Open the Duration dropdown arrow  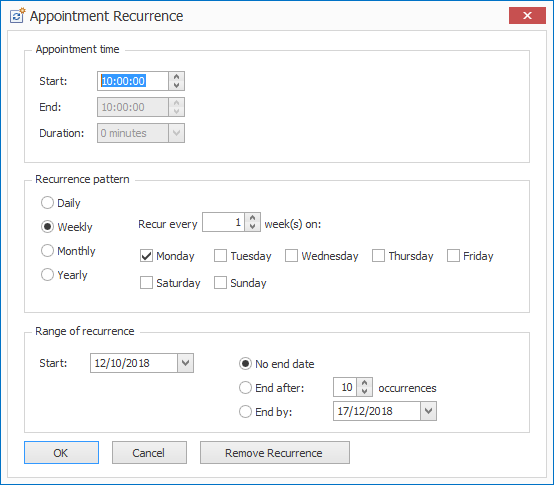[176, 133]
